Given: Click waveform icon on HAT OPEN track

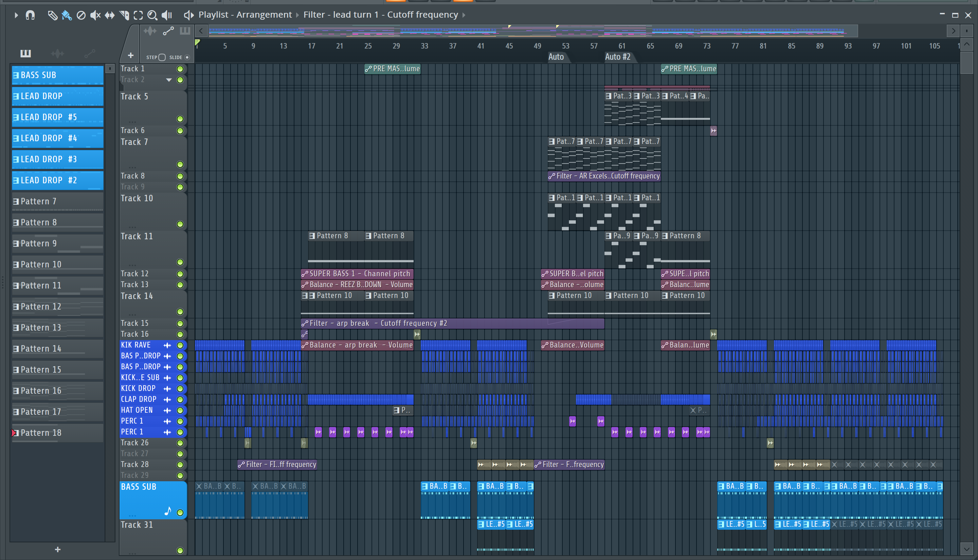Looking at the screenshot, I should click(x=167, y=410).
